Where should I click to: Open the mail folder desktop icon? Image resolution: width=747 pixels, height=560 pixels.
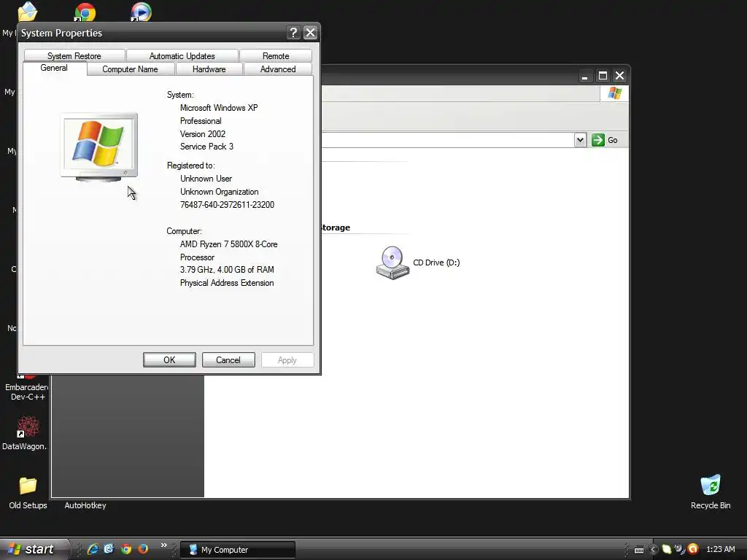click(x=27, y=12)
